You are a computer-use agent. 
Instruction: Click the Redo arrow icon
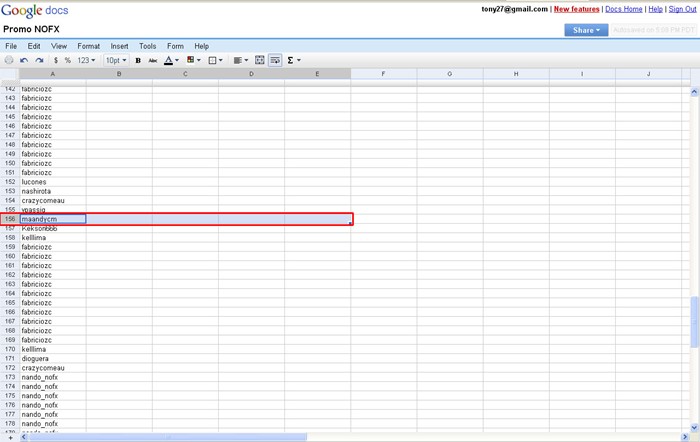click(x=39, y=60)
